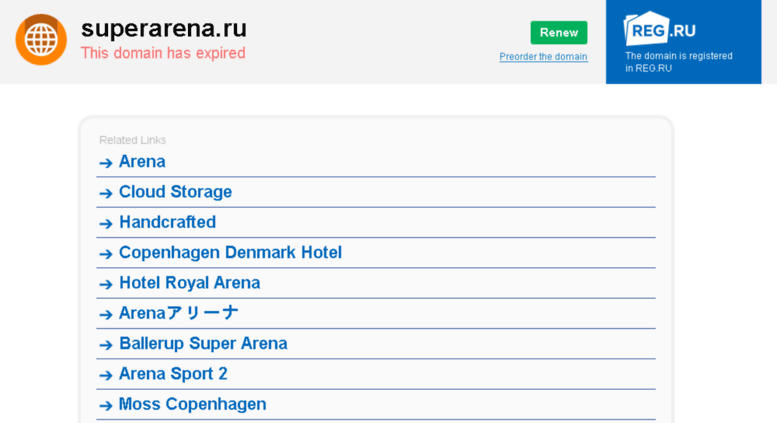
Task: Click the arrow icon beside Cloud Storage
Action: coord(106,193)
